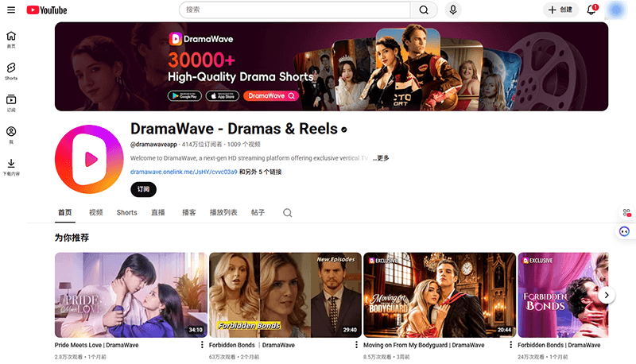The image size is (636, 364).
Task: Open the Moving on From My Bodyguard title
Action: tap(424, 345)
